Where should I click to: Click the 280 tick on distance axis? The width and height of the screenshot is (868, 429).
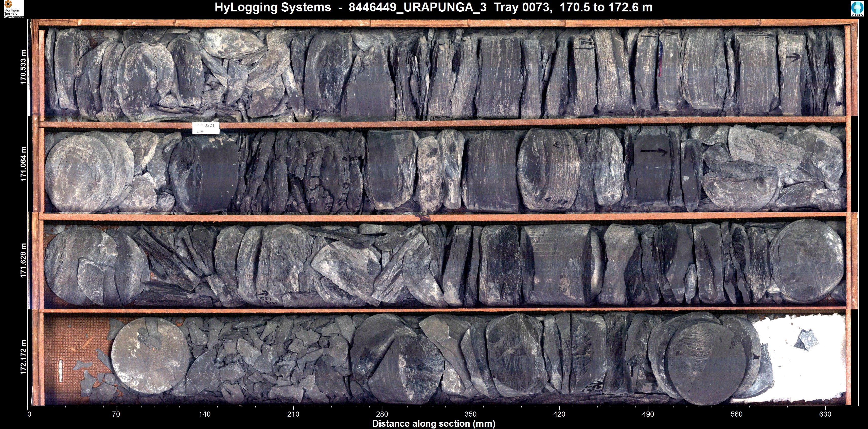coord(382,414)
